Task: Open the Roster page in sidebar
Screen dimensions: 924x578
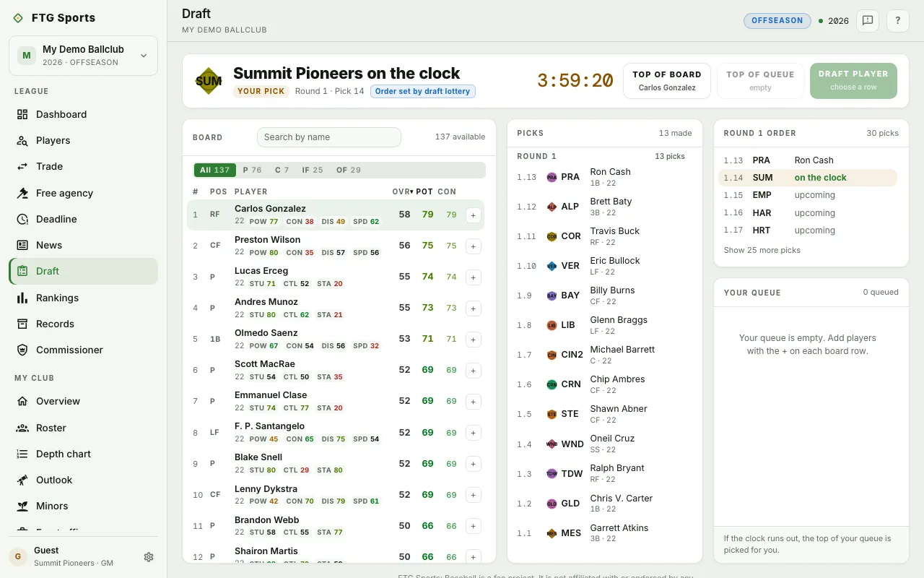Action: 84,428
